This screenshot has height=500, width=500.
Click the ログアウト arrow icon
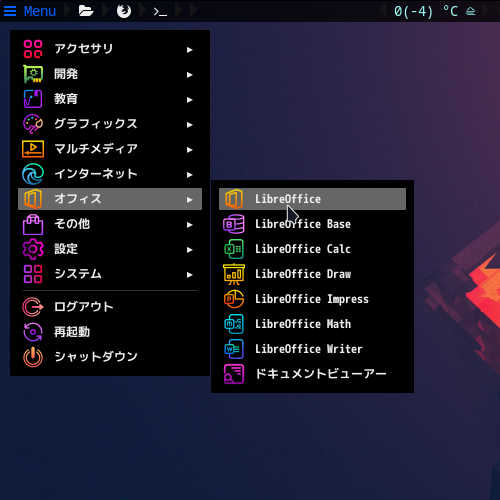click(x=33, y=307)
